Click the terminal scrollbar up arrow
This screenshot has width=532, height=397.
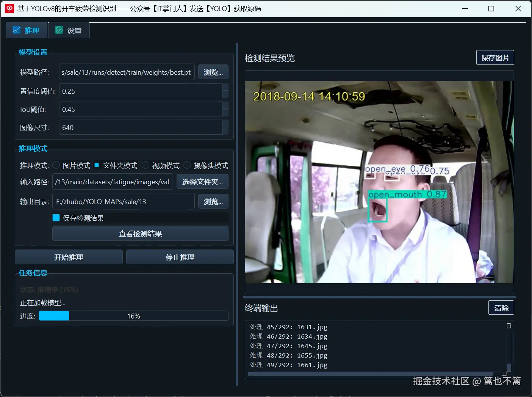coord(509,326)
